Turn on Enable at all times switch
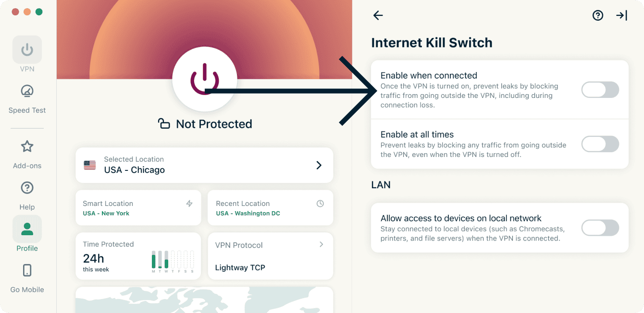 (x=600, y=144)
